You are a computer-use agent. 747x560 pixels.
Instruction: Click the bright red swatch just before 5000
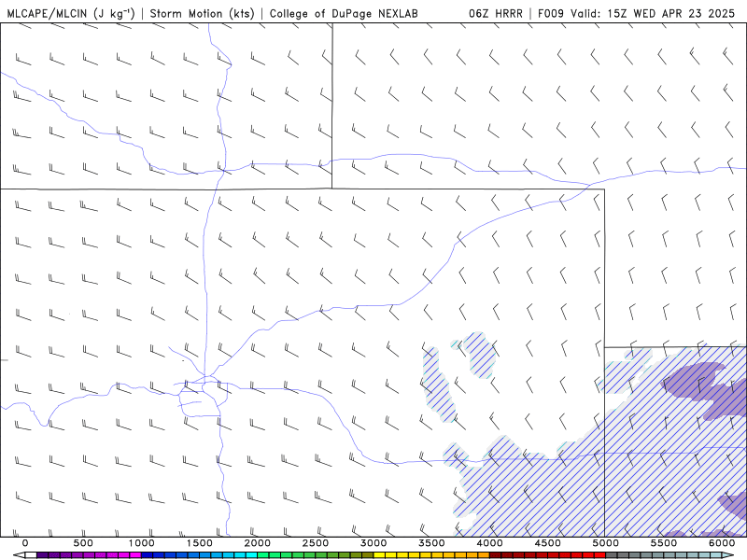(x=600, y=554)
